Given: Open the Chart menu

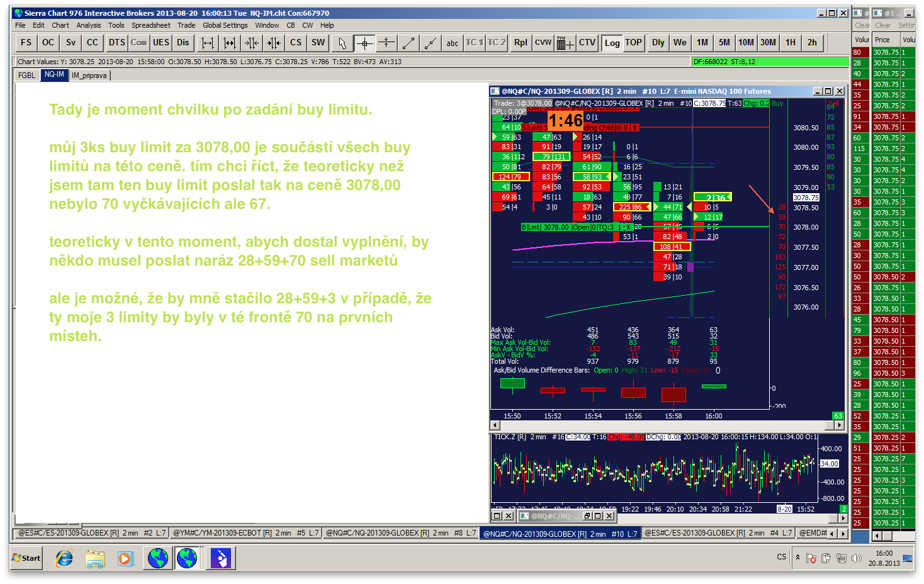Looking at the screenshot, I should tap(60, 25).
